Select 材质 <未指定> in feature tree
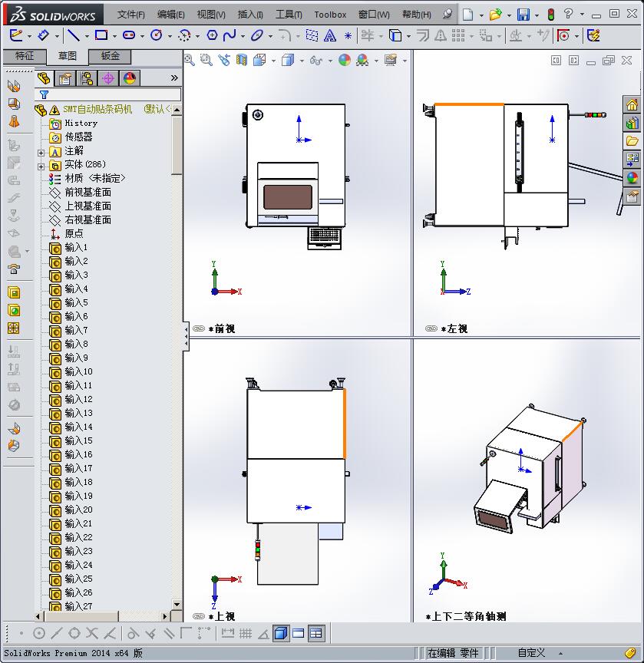 pos(95,179)
